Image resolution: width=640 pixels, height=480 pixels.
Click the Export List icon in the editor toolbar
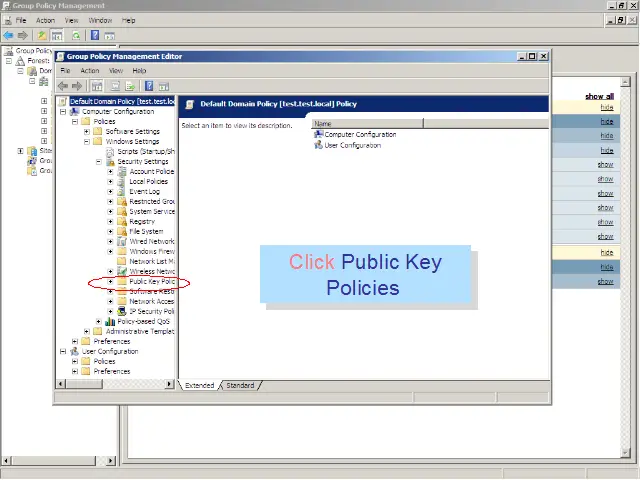(130, 86)
